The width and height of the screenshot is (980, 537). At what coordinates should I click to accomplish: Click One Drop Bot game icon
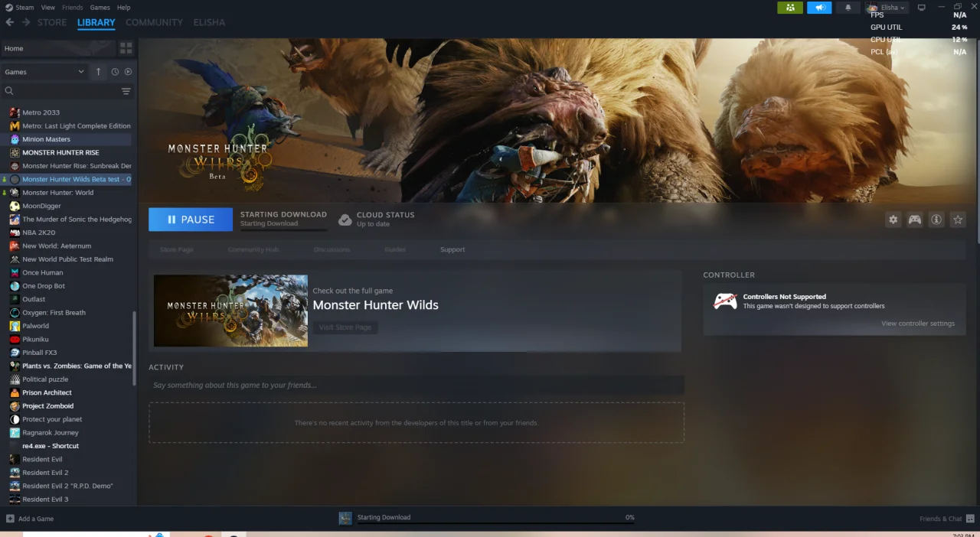(x=15, y=286)
